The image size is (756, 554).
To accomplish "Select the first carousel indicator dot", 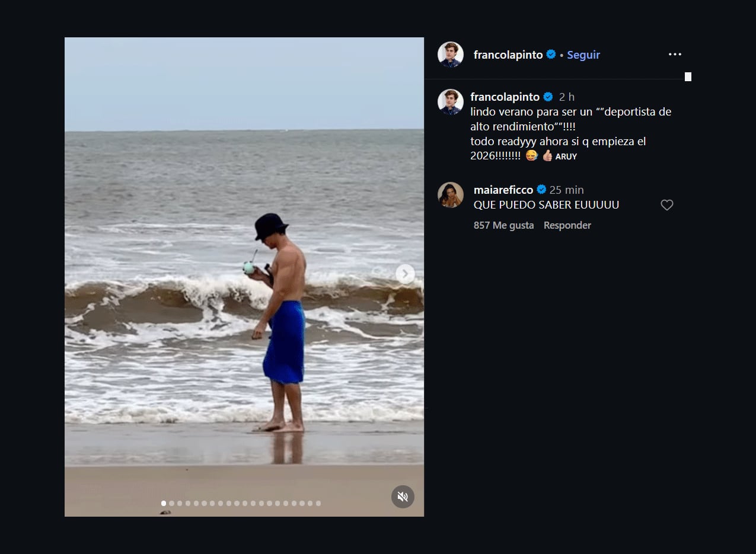I will [164, 503].
